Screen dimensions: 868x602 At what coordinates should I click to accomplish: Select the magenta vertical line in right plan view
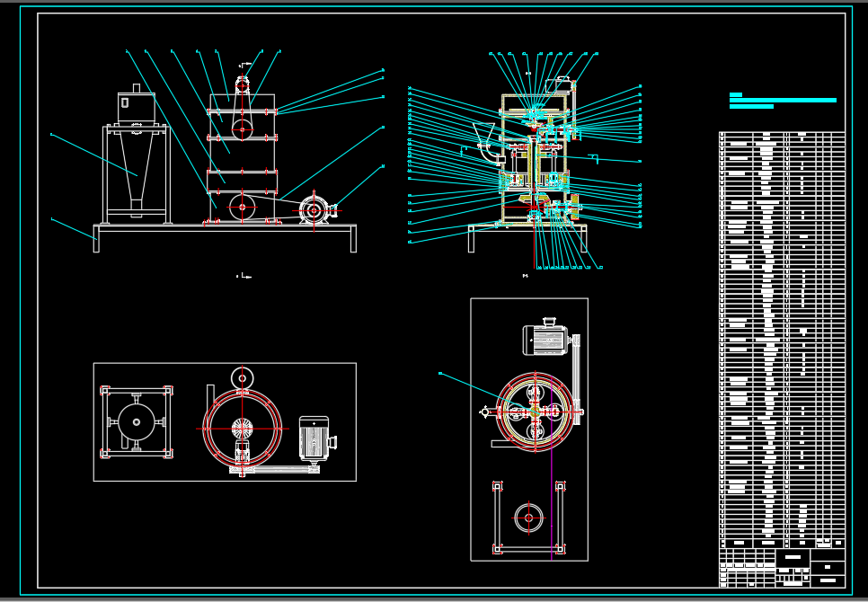552,467
